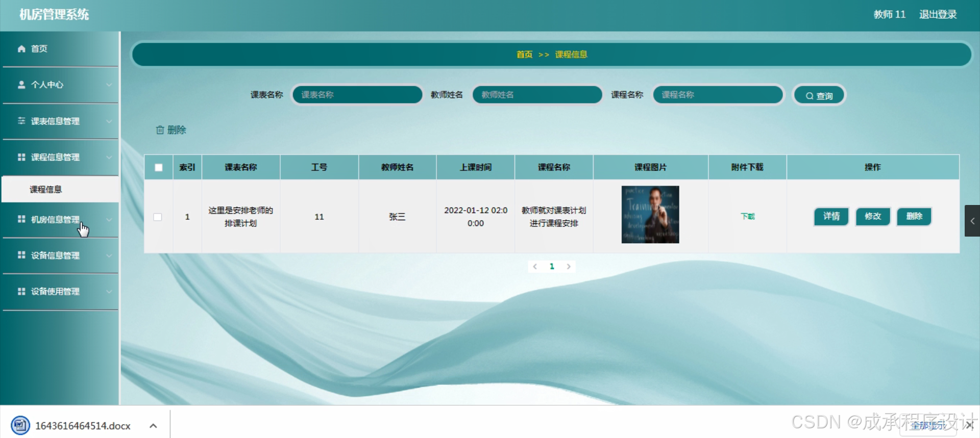Click the 这里是安排老师的排课计划 cell
The image size is (980, 438).
[241, 217]
